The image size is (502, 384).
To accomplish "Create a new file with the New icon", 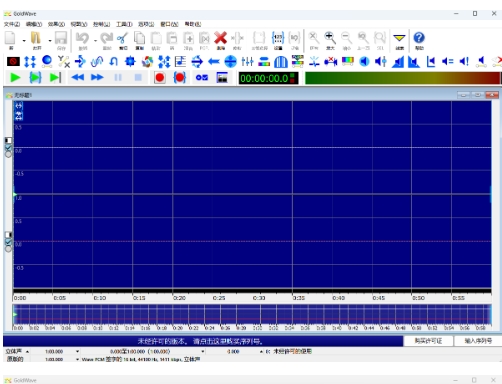I will [x=10, y=38].
